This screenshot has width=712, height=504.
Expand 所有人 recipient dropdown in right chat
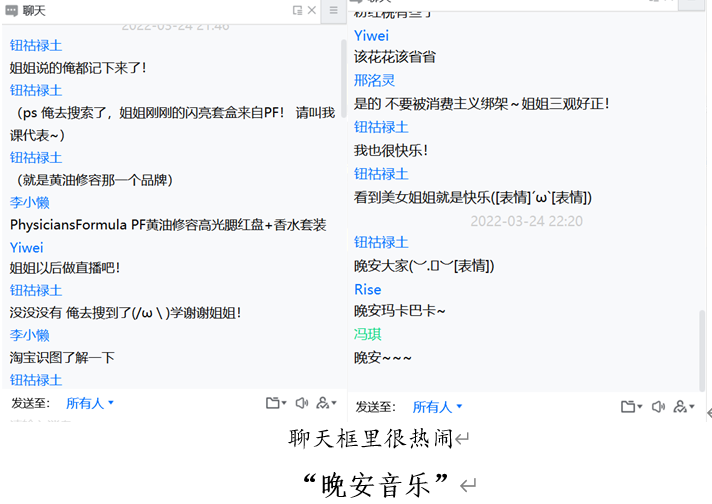click(438, 407)
